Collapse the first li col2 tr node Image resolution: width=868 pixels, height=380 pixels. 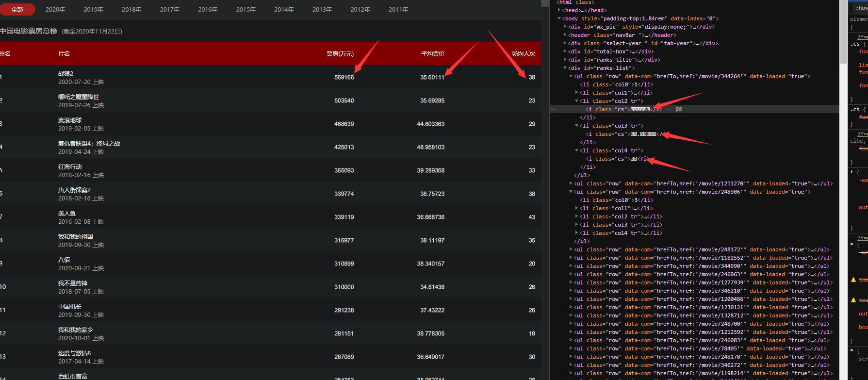coord(577,101)
